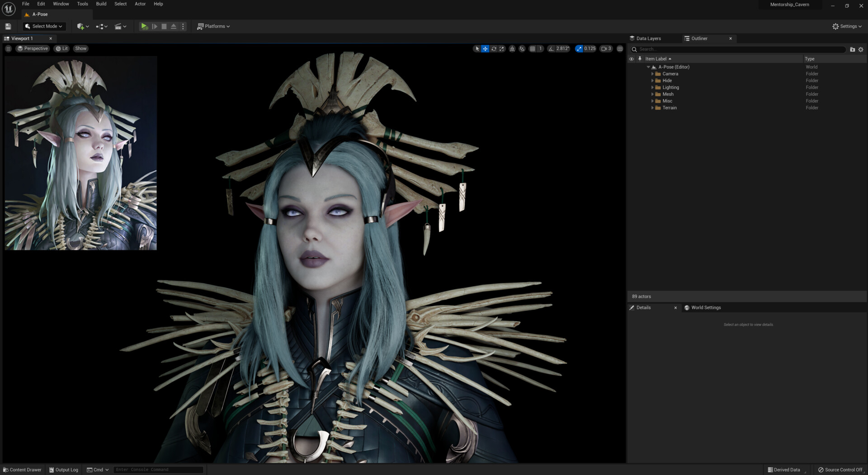Open the Platforms dropdown
Image resolution: width=868 pixels, height=475 pixels.
pyautogui.click(x=213, y=27)
